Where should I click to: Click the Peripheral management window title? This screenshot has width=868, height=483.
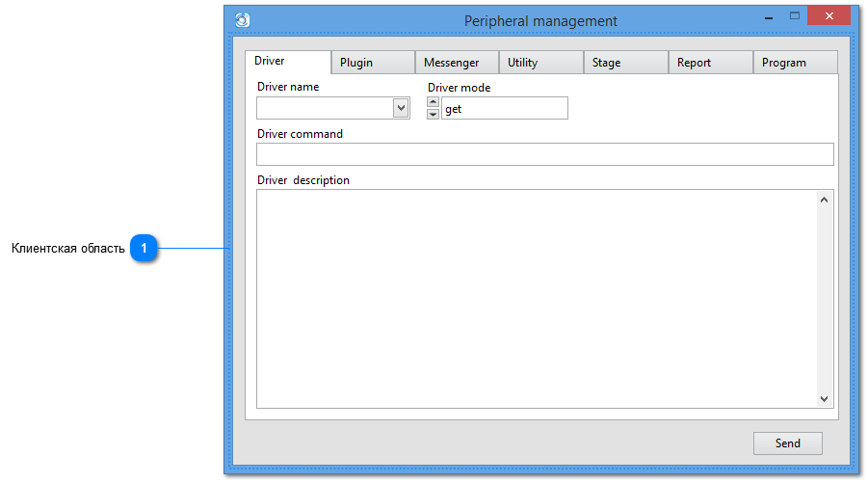(540, 21)
